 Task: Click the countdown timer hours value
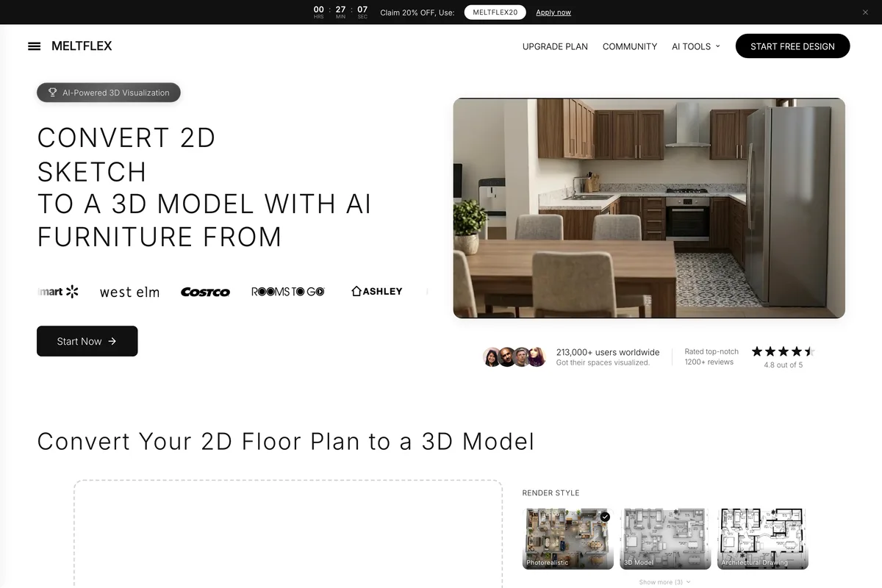point(318,10)
